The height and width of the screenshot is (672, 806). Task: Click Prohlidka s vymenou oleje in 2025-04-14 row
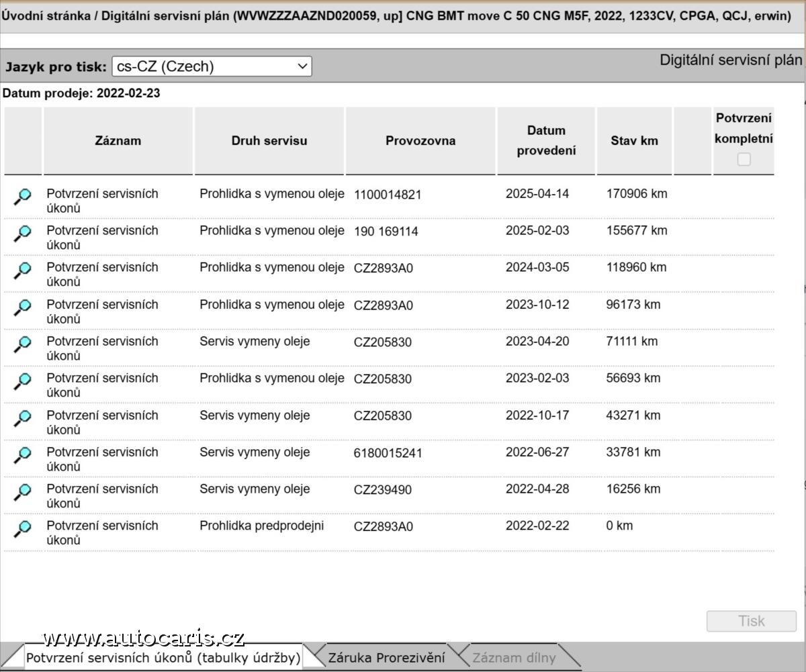tap(272, 193)
